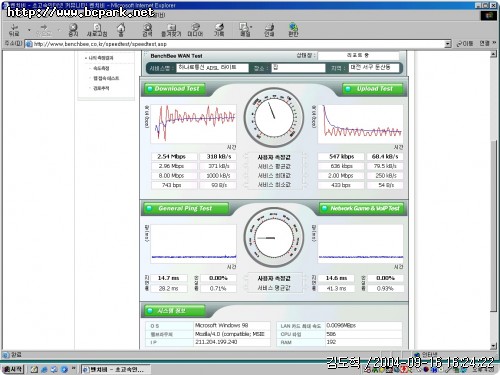Click the General Ping Test button
The width and height of the screenshot is (500, 375).
pyautogui.click(x=186, y=208)
